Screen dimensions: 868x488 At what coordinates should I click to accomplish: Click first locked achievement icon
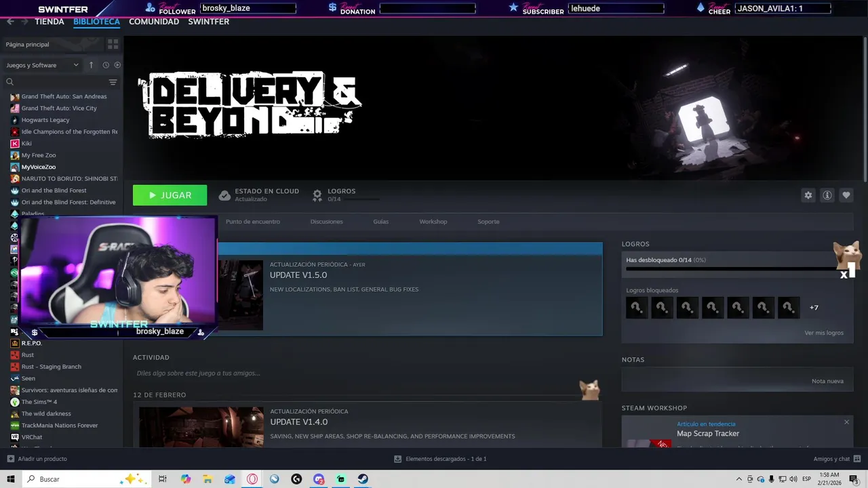(x=637, y=308)
